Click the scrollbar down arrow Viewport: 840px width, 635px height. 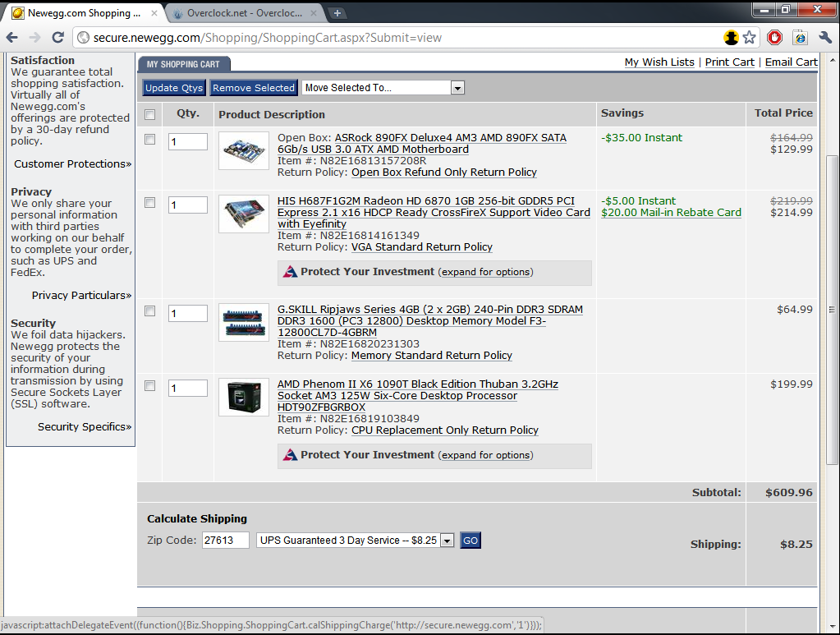pyautogui.click(x=832, y=626)
